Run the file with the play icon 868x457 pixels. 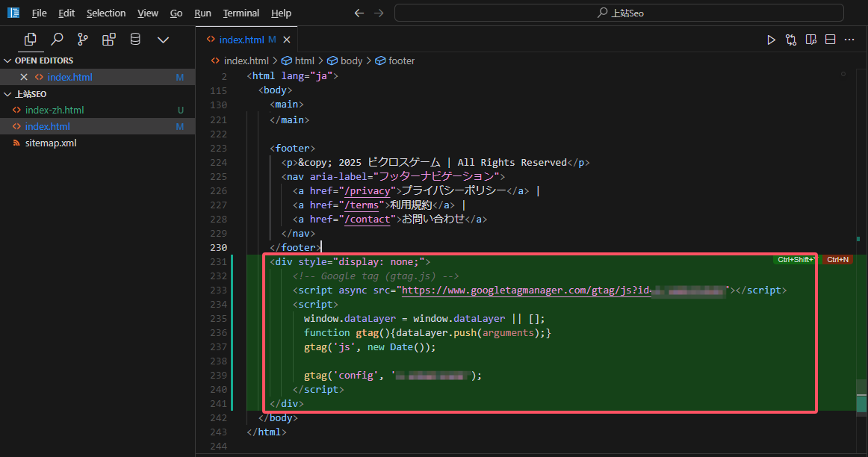[x=771, y=40]
